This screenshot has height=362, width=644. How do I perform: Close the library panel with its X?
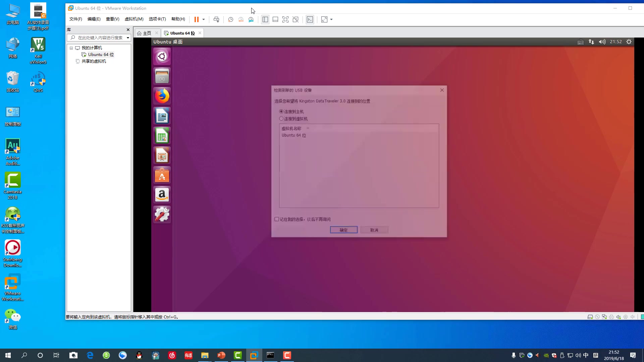(128, 29)
